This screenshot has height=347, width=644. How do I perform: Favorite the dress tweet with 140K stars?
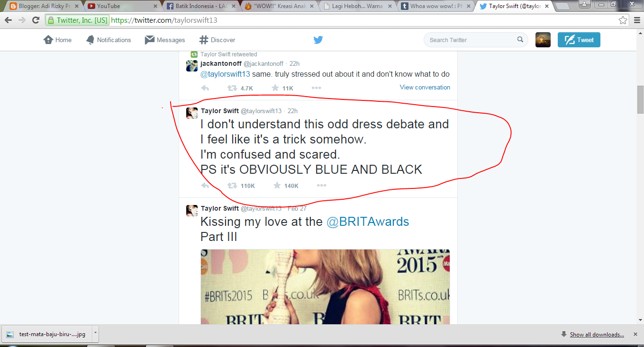277,186
